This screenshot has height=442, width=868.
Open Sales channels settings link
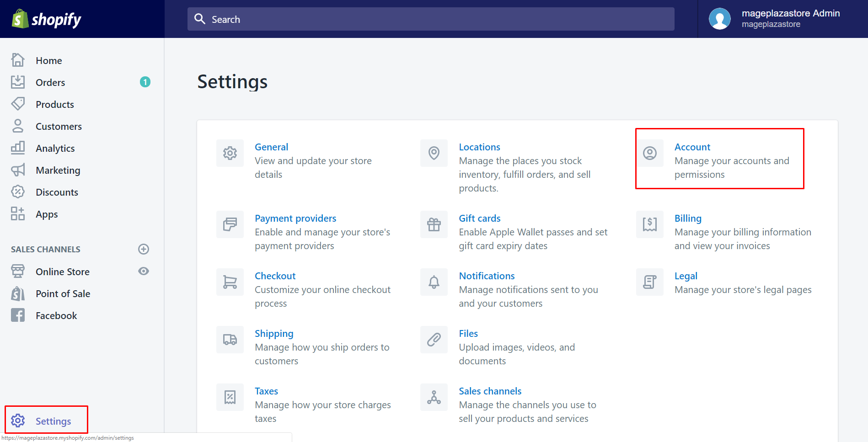coord(490,391)
